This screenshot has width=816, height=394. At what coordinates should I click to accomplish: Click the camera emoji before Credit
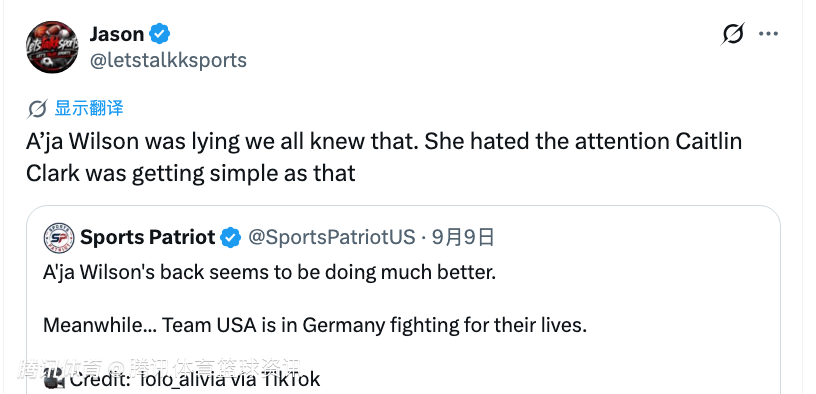click(54, 378)
